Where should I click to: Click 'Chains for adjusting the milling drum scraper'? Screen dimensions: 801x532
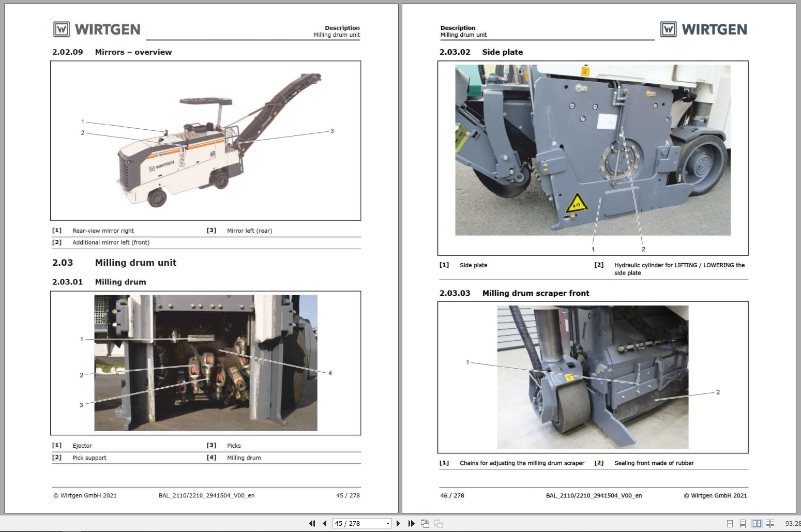pyautogui.click(x=522, y=463)
